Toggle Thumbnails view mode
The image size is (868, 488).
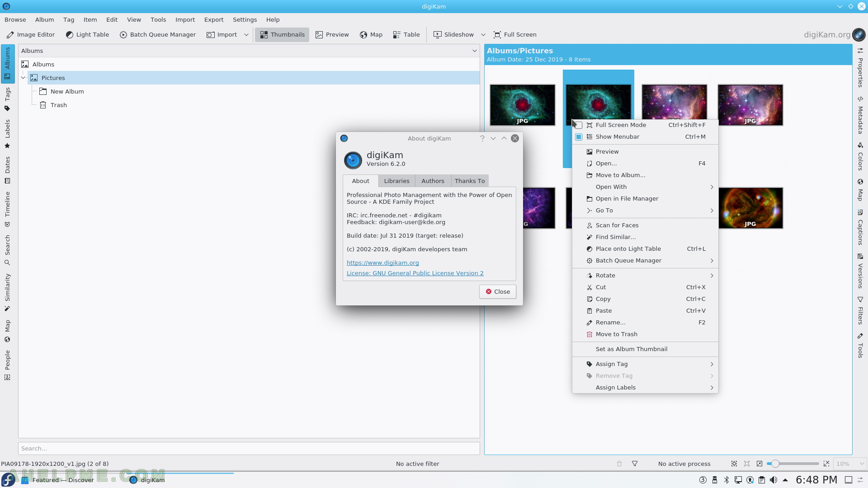click(282, 35)
